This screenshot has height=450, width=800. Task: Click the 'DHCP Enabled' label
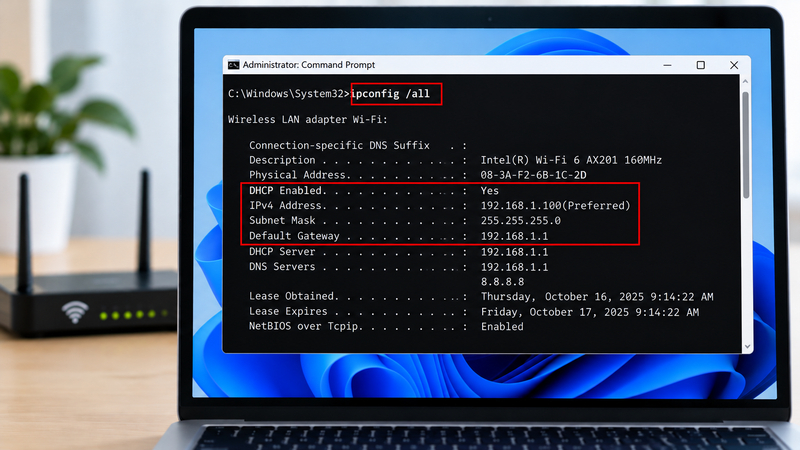pos(286,190)
